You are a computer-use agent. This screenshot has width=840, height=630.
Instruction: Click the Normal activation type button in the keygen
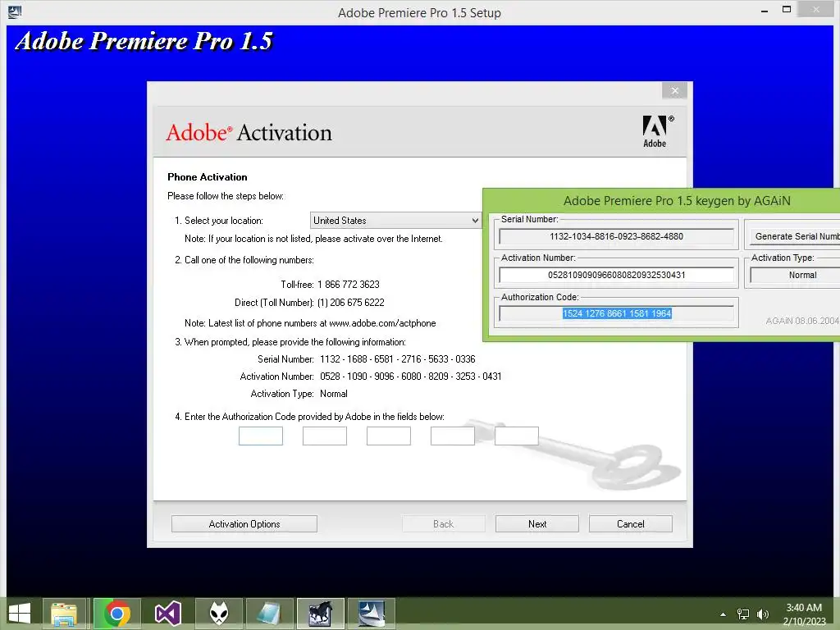pyautogui.click(x=795, y=275)
